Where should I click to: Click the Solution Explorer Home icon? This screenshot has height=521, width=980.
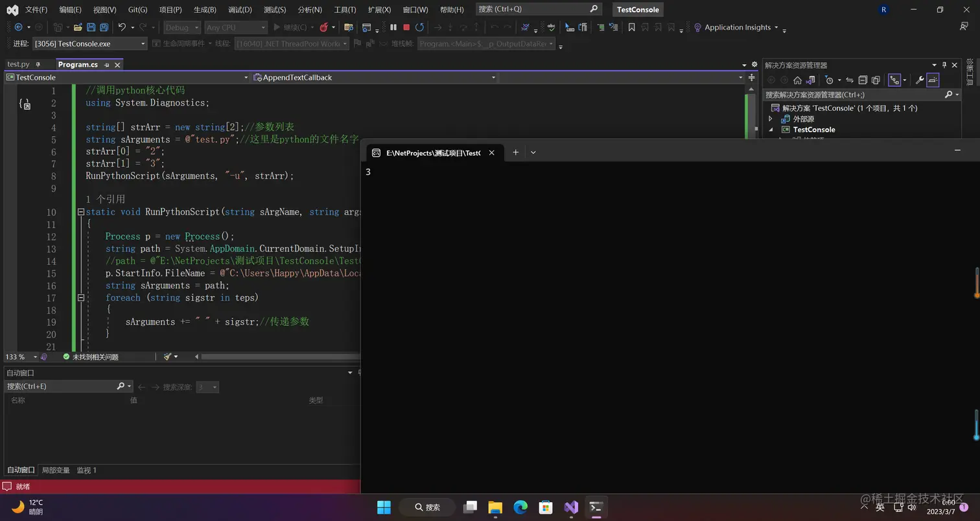[x=797, y=80]
